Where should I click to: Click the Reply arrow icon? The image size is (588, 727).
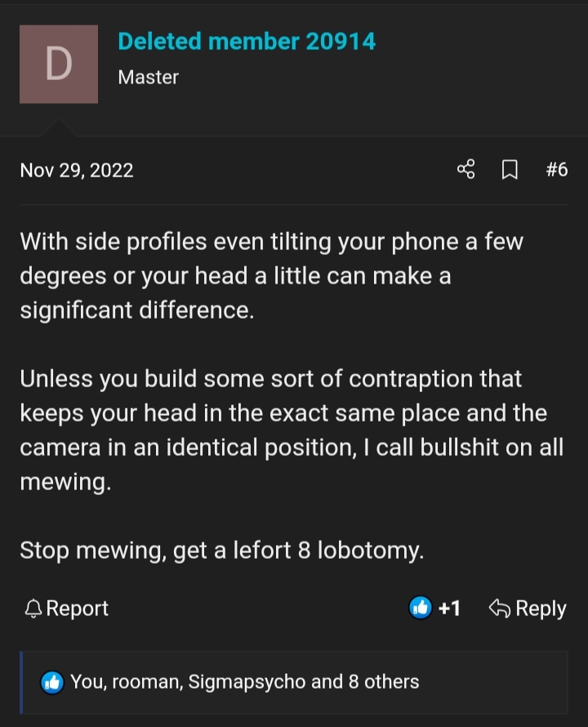tap(500, 609)
